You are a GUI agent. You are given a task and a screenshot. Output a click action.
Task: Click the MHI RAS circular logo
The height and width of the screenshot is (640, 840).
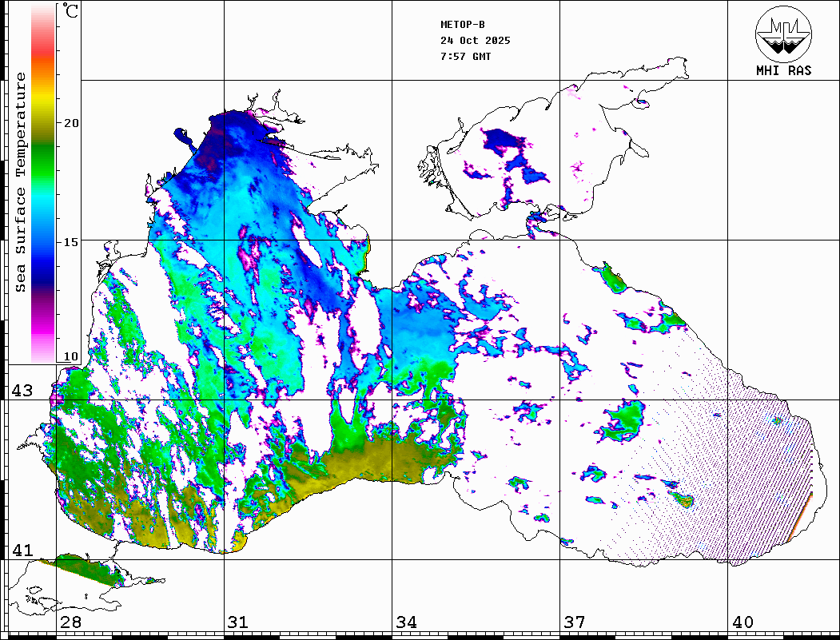(783, 33)
